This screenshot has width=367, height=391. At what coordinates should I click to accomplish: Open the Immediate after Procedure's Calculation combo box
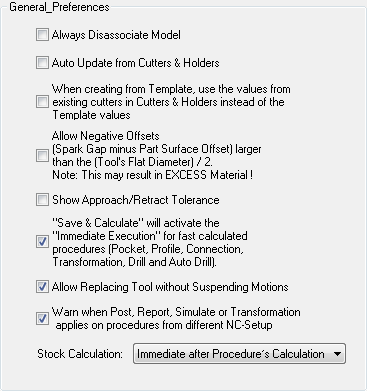239,354
